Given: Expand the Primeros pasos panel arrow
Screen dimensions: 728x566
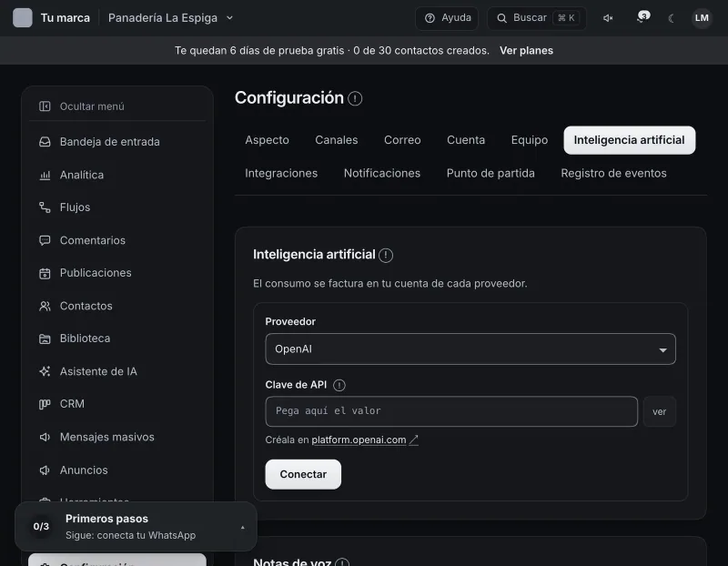Looking at the screenshot, I should [243, 528].
